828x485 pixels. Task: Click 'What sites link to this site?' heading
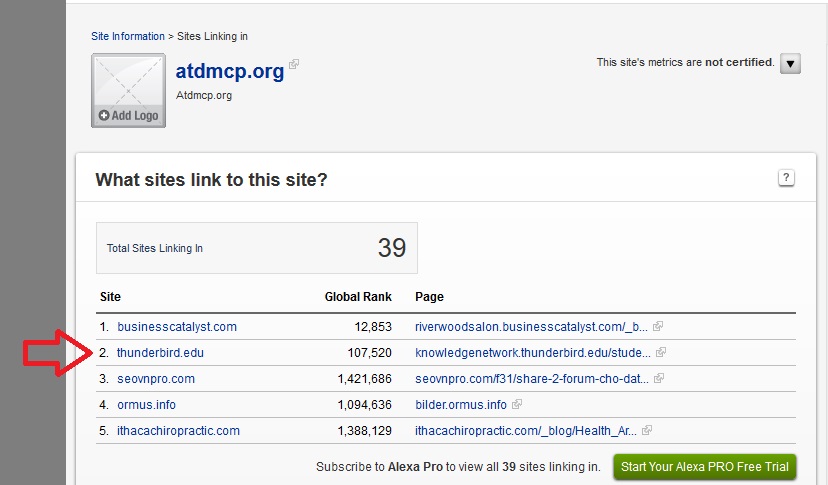(211, 180)
